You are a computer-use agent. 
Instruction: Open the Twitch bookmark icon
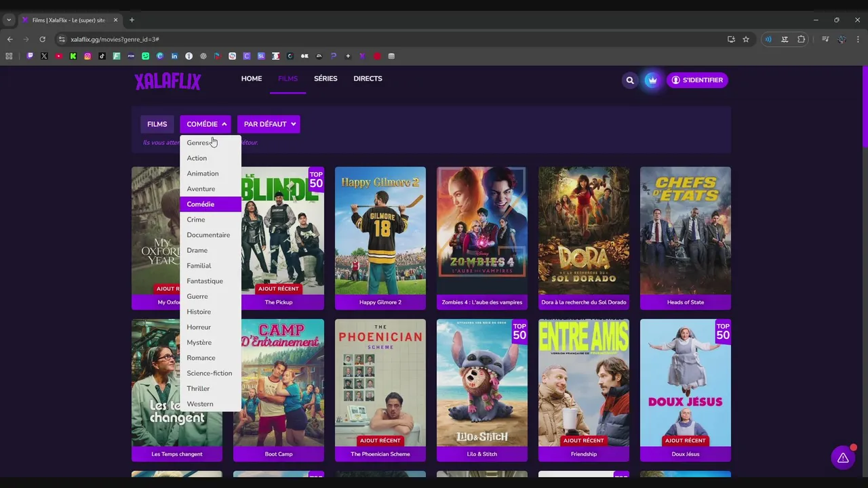pyautogui.click(x=30, y=56)
